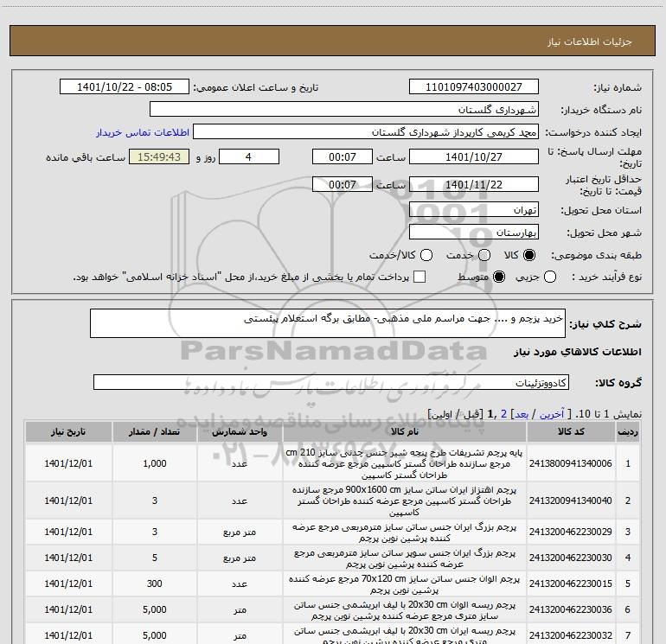
Task: Select the خدمت radio button
Action: 484,255
